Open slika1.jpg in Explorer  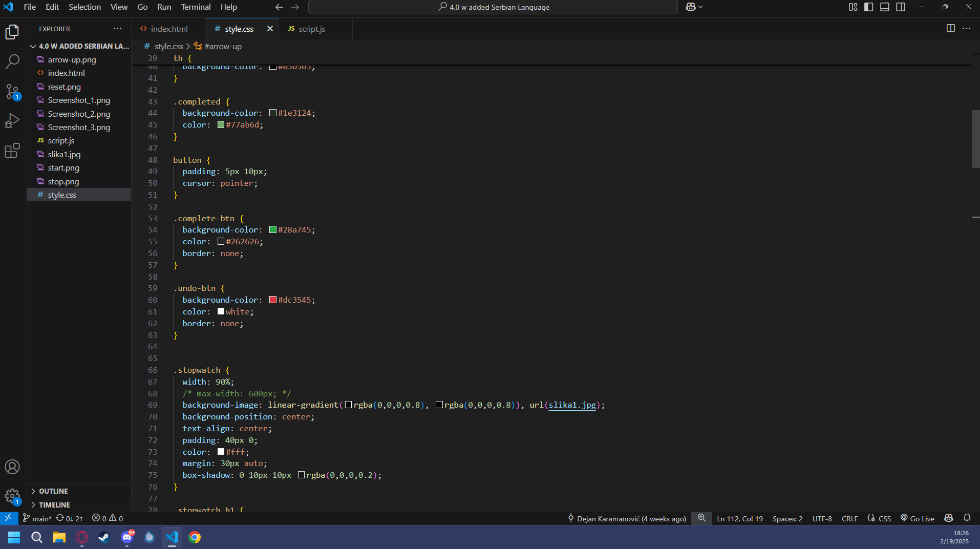79,155
